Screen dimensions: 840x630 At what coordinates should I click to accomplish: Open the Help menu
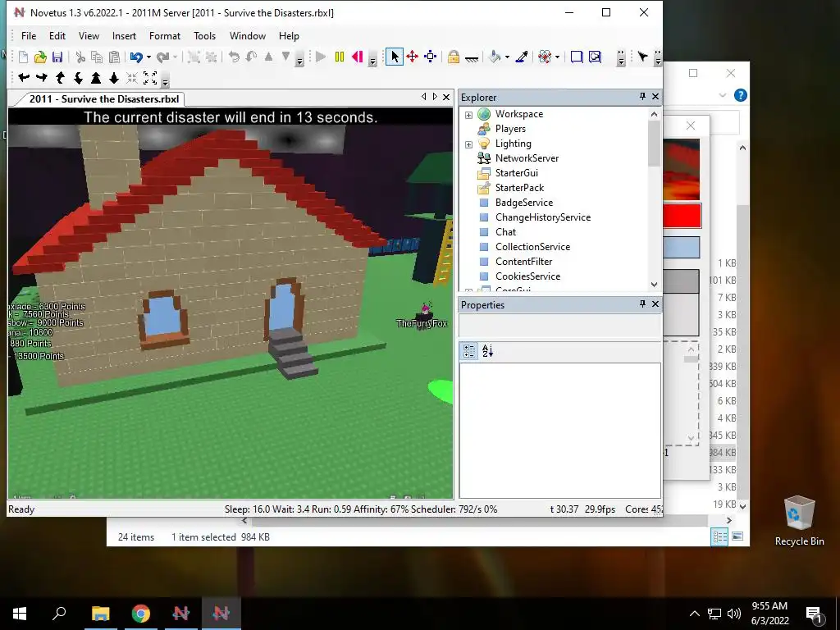click(x=289, y=36)
